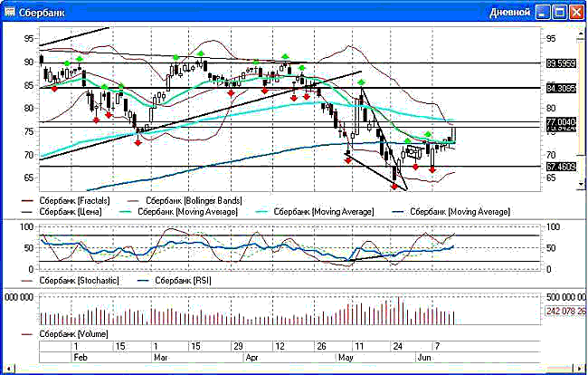The width and height of the screenshot is (588, 375).
Task: Click the Apr month label on time axis
Action: [252, 358]
